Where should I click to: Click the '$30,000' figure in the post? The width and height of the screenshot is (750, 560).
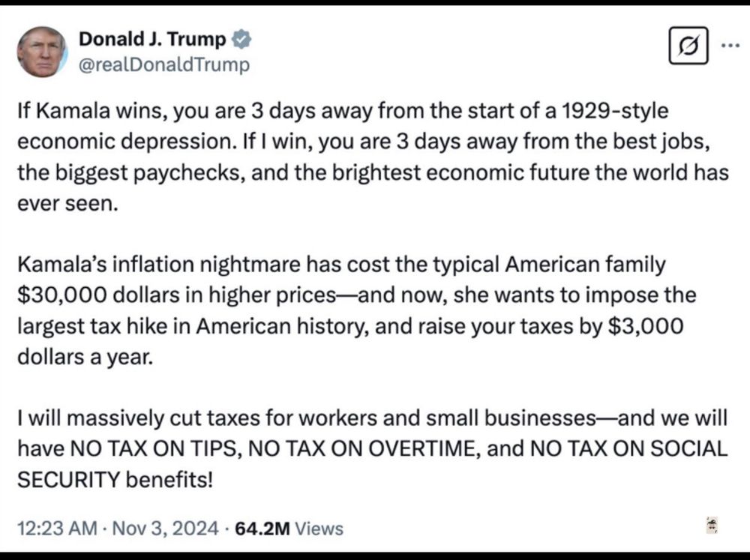(62, 295)
